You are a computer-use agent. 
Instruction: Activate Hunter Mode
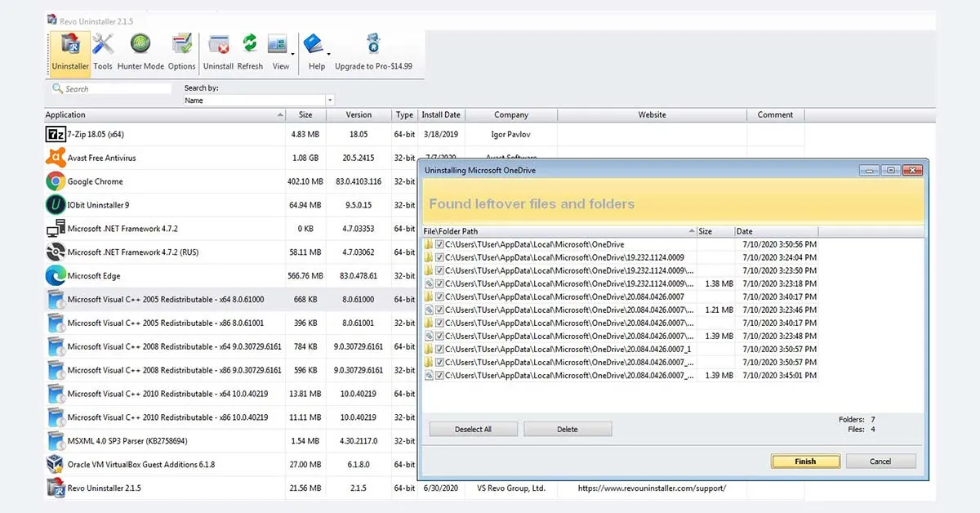click(140, 53)
